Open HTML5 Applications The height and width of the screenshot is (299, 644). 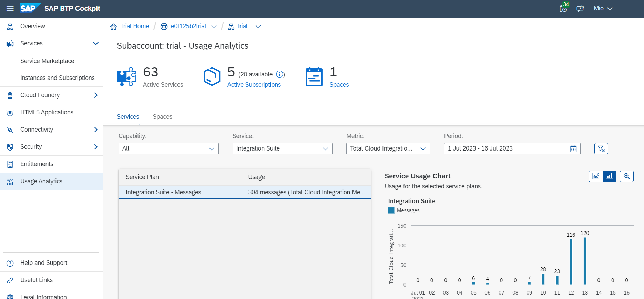click(x=47, y=112)
